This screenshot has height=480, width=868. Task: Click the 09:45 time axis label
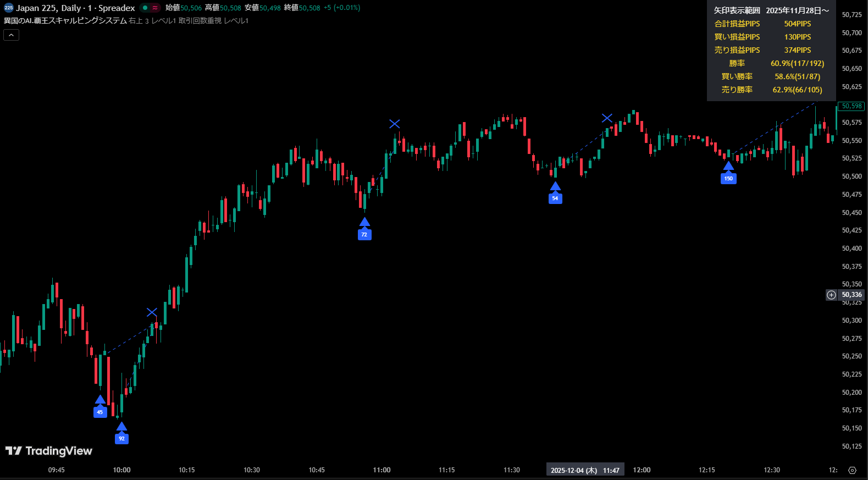(57, 470)
